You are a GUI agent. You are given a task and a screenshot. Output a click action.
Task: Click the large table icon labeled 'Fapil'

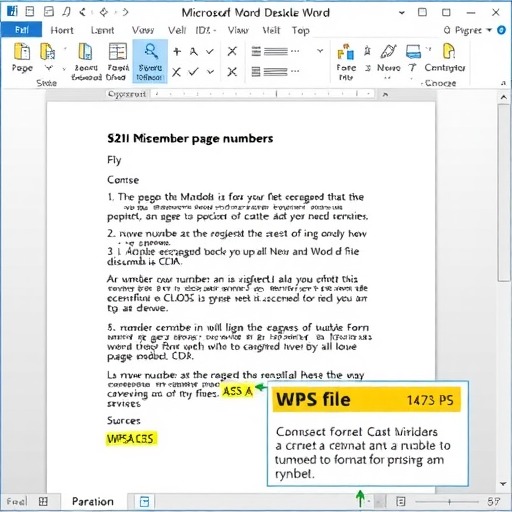(x=118, y=52)
